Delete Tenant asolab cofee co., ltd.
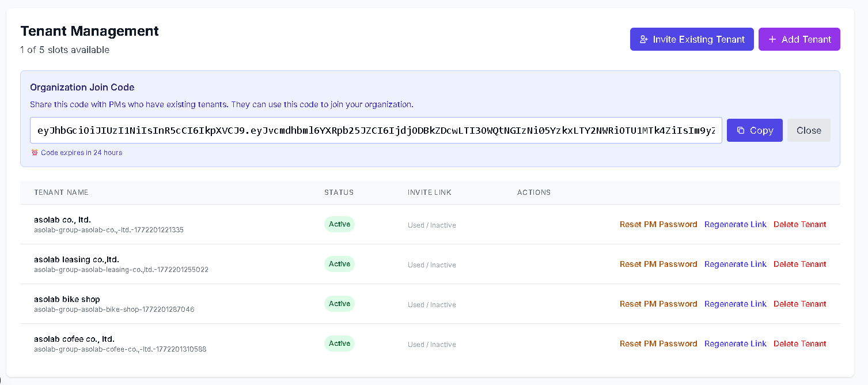This screenshot has height=385, width=868. 799,344
